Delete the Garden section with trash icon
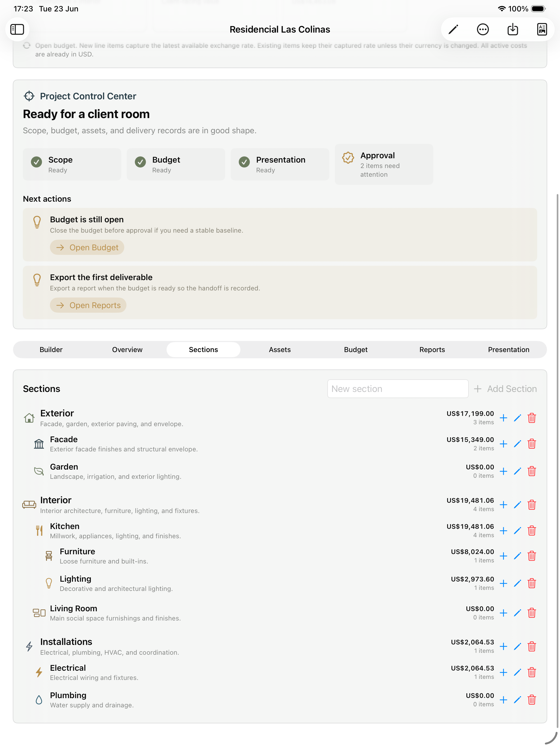This screenshot has height=747, width=560. 532,471
